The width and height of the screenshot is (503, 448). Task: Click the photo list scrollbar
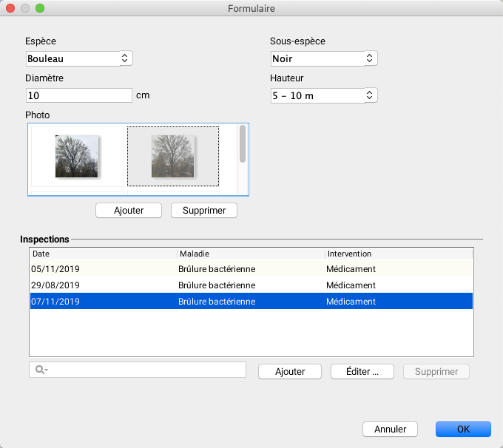(x=242, y=144)
